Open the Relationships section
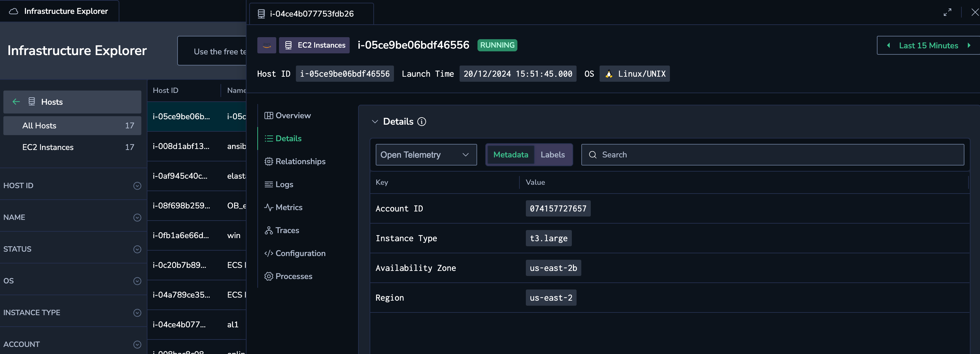980x354 pixels. tap(295, 161)
